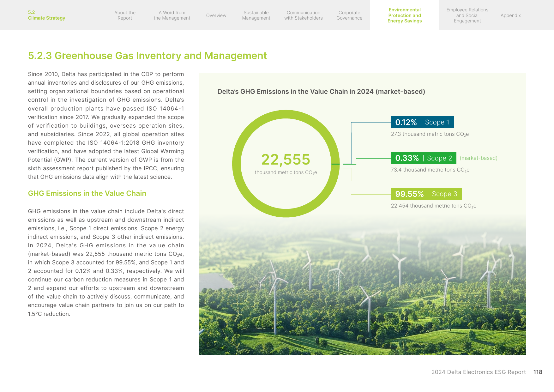Click the GHG Emissions in the Value Chain subheading
Screen dimensions: 554x392
tap(87, 193)
